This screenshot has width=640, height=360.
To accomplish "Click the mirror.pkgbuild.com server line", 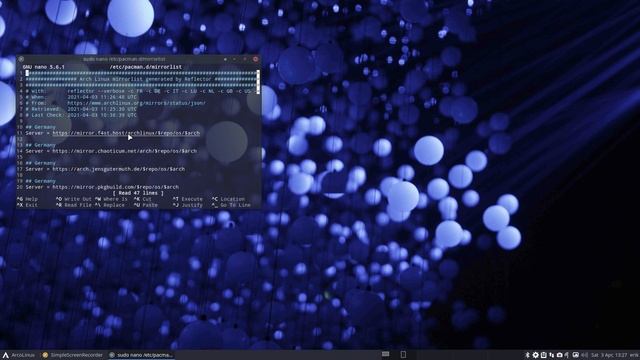I will click(x=102, y=187).
